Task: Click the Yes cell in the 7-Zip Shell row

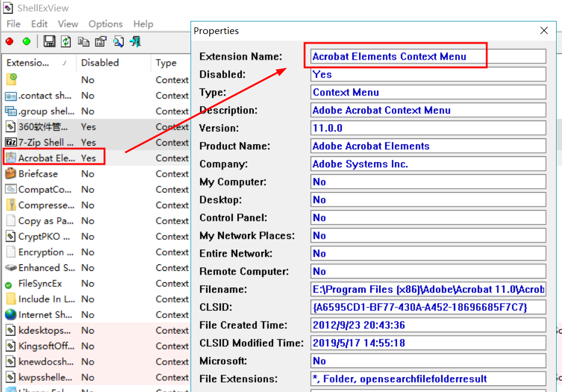Action: [88, 143]
